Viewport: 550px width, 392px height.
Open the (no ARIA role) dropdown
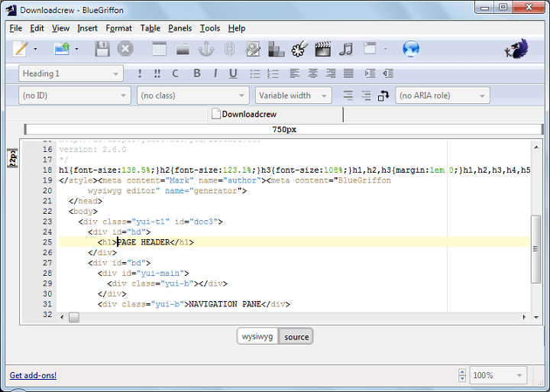442,96
